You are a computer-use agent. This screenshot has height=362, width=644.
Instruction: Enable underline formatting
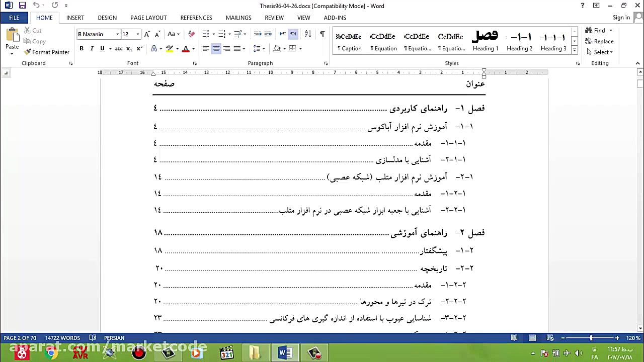coord(103,48)
